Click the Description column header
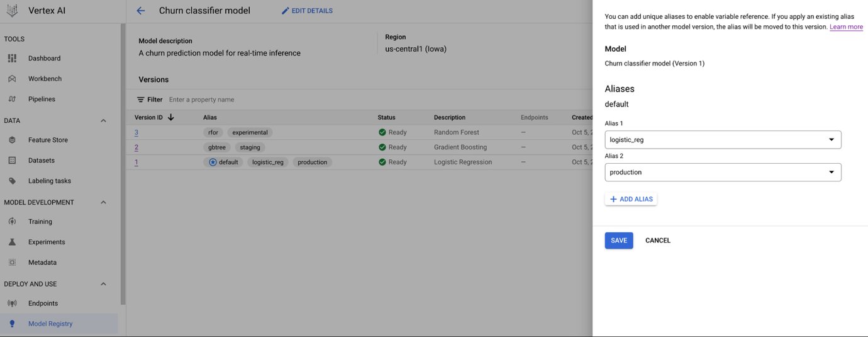 point(450,117)
